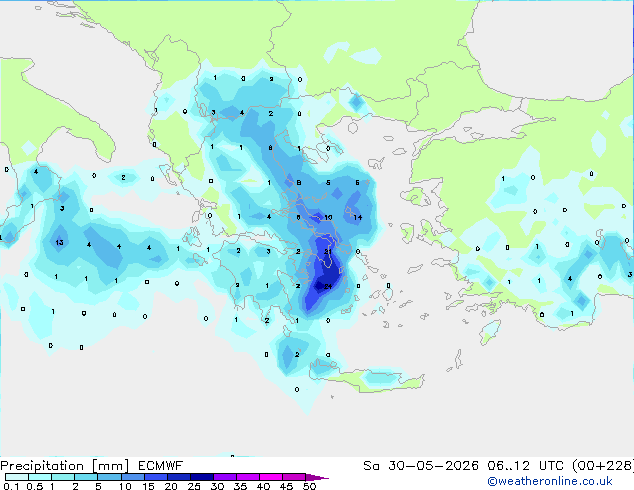Click the legend label '25'
The image size is (634, 490).
194,486
